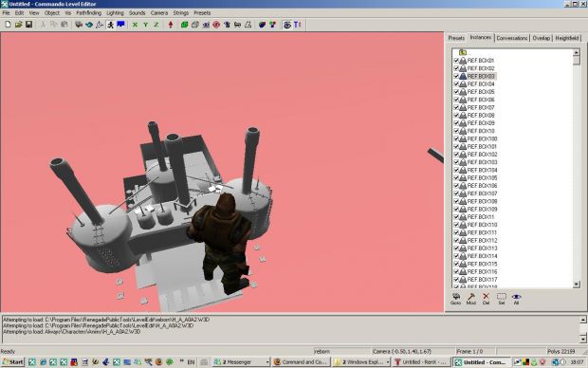Open the File menu
Viewport: 588px width, 368px height.
(x=6, y=12)
